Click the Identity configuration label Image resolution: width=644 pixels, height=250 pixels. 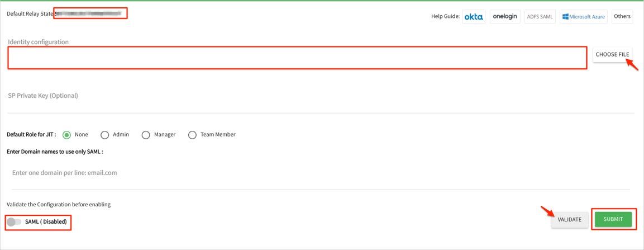point(38,42)
